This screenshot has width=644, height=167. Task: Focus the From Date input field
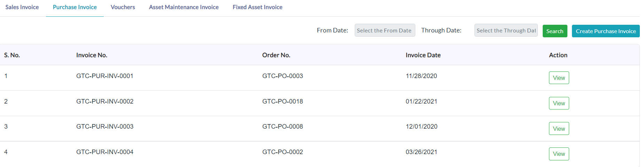coord(385,30)
